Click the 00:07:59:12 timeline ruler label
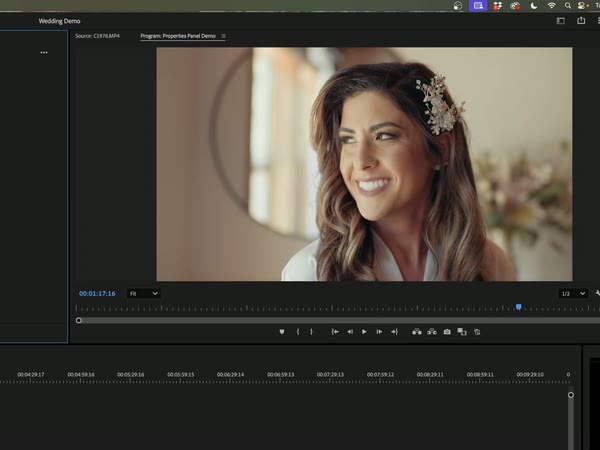Screen dimensions: 600x450 (380, 374)
